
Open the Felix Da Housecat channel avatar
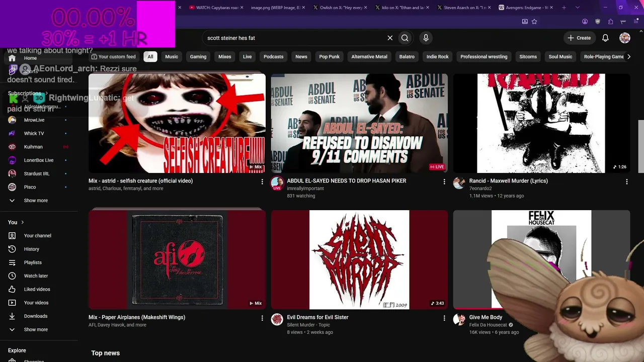(459, 319)
